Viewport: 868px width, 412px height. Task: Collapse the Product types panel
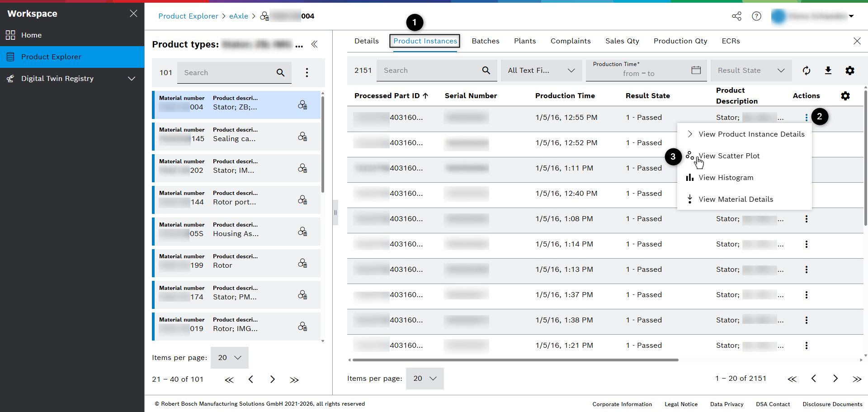pos(315,44)
